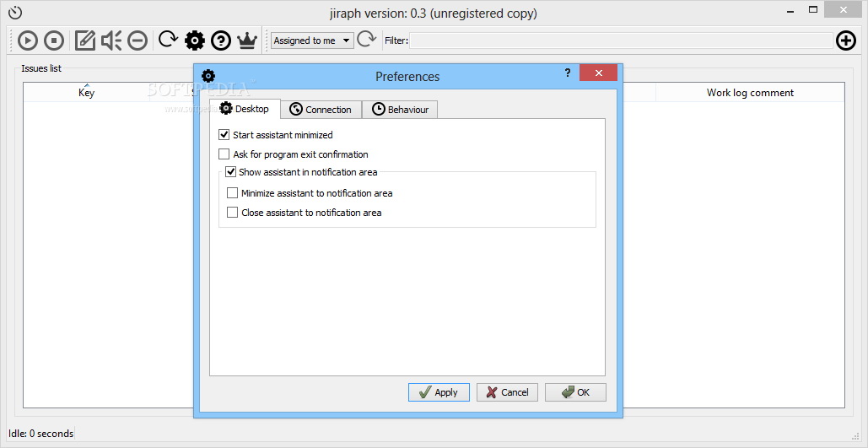The height and width of the screenshot is (448, 868).
Task: Select the Desktop tab
Action: 245,109
